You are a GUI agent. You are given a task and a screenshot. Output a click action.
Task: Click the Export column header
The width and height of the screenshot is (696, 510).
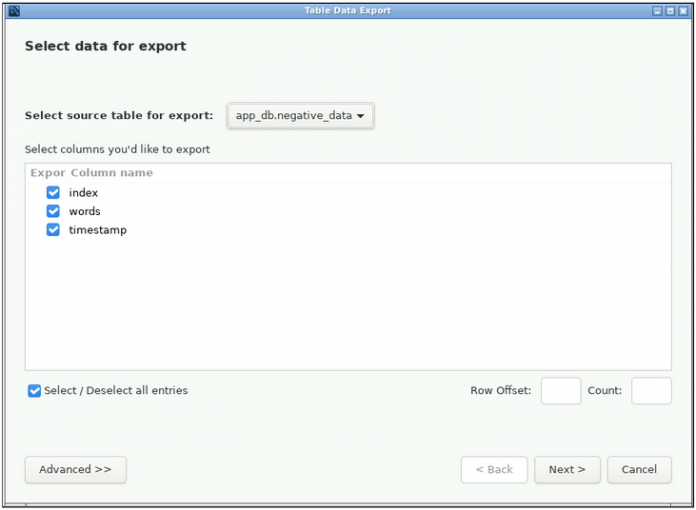click(x=47, y=173)
